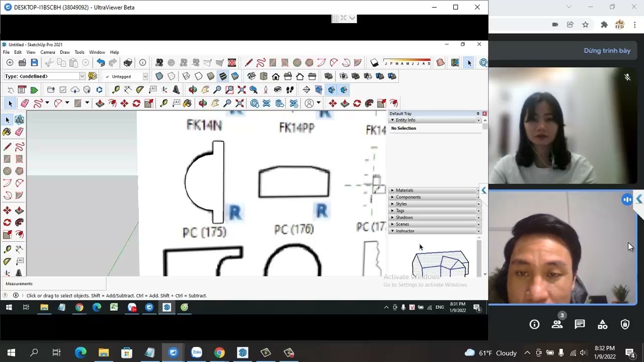The width and height of the screenshot is (644, 362).
Task: Select the Push/Pull tool in left palette
Action: (20, 210)
